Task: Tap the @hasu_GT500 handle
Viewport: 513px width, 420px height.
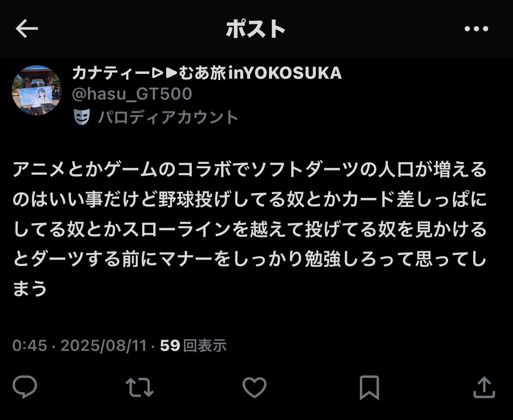Action: pyautogui.click(x=132, y=94)
